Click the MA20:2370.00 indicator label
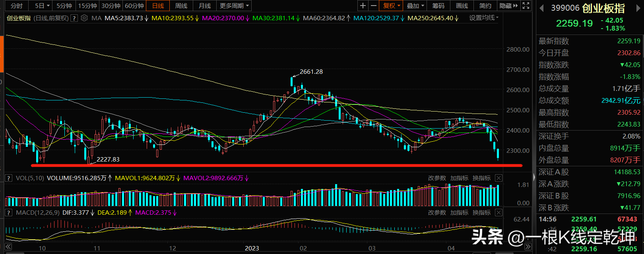The height and width of the screenshot is (254, 644). pyautogui.click(x=226, y=18)
